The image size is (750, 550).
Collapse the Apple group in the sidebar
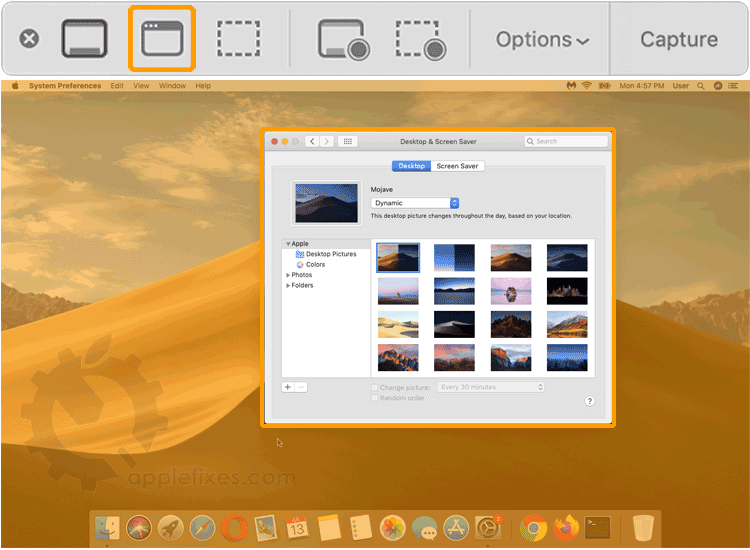288,244
